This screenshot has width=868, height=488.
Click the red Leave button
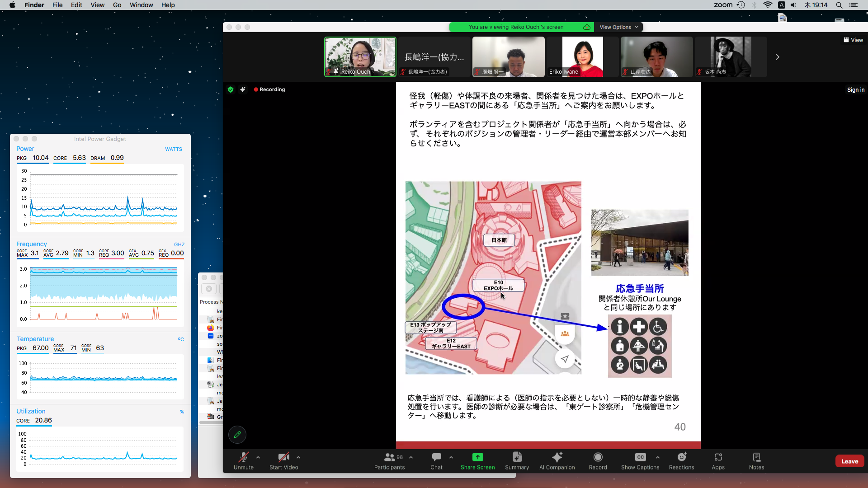(849, 461)
